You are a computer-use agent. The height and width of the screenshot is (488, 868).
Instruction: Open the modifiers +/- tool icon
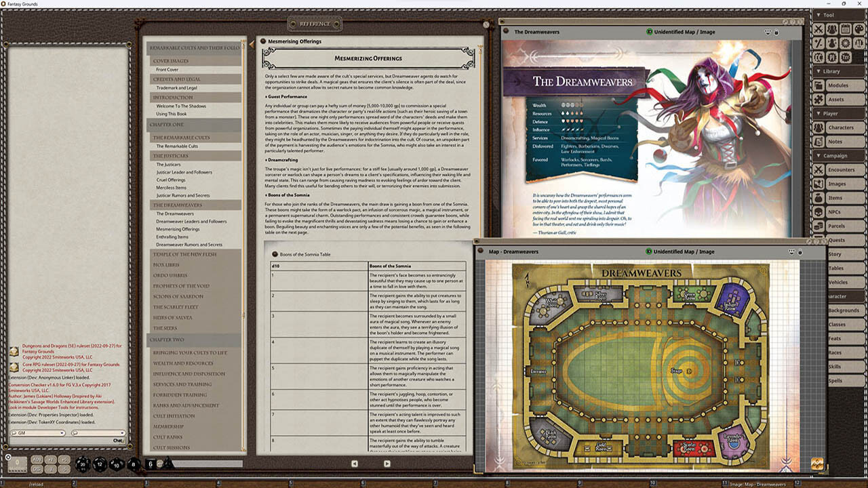[x=818, y=43]
